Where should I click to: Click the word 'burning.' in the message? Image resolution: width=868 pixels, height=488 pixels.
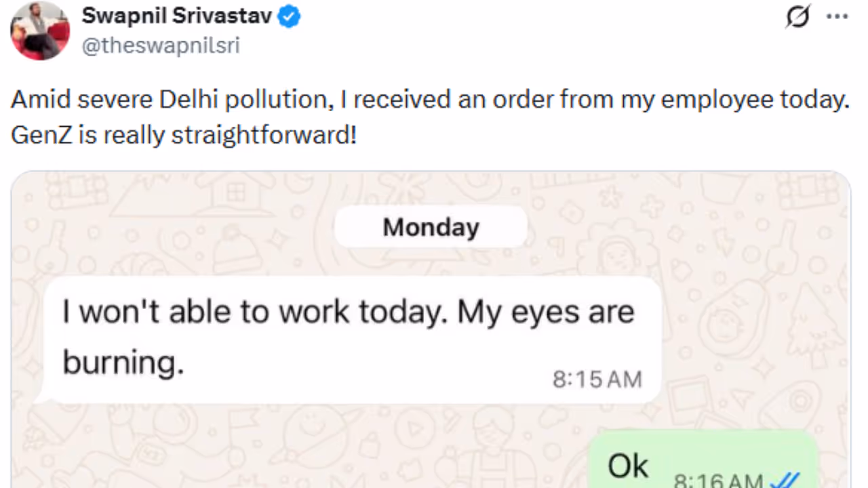(x=123, y=363)
